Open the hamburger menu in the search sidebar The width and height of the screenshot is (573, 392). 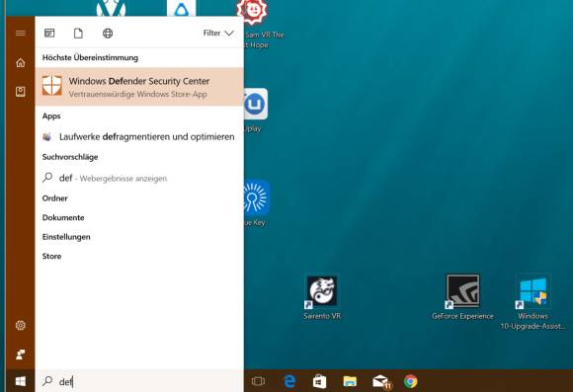click(21, 34)
